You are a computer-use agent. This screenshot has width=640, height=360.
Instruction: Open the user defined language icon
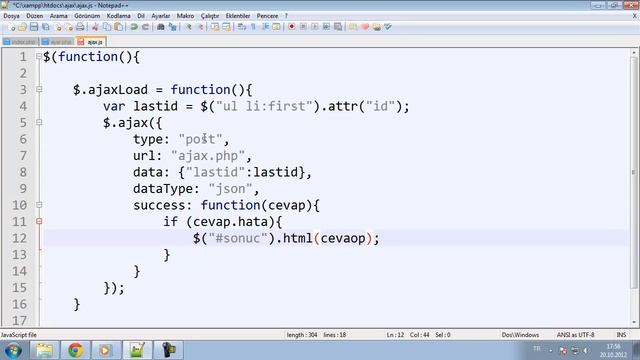(276, 27)
